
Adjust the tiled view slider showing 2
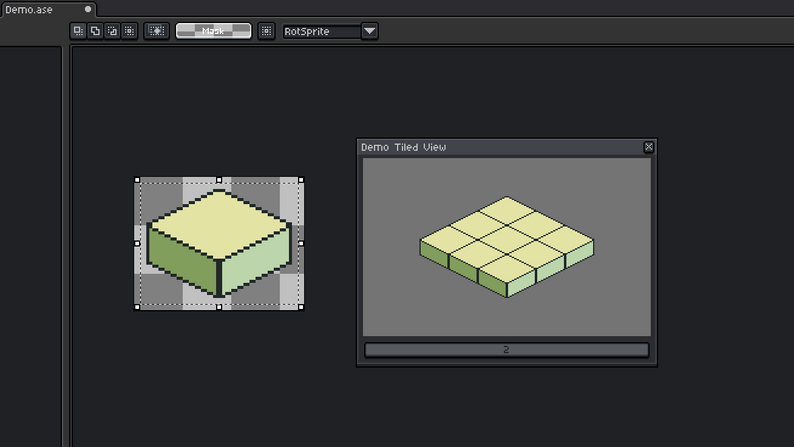[506, 349]
